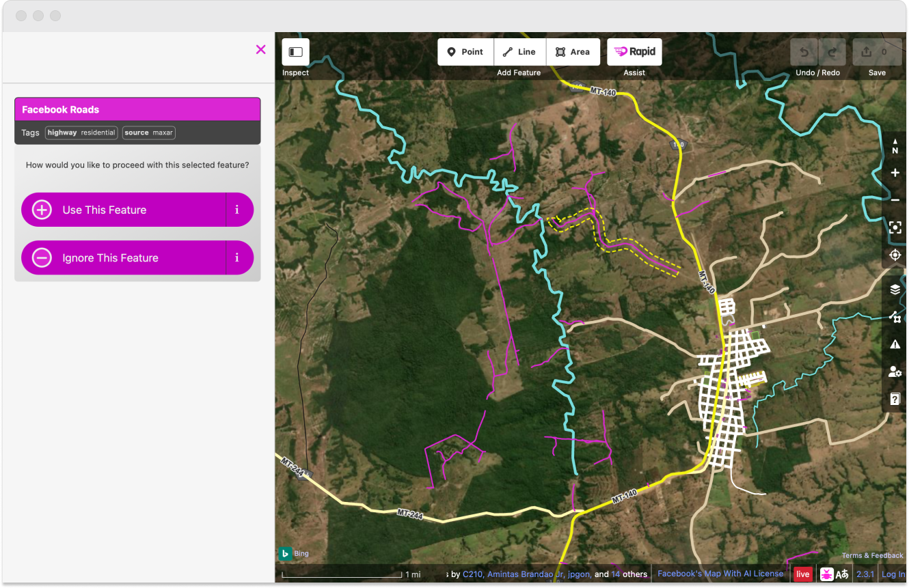Click Use This Feature button
This screenshot has width=909, height=588.
(x=124, y=210)
